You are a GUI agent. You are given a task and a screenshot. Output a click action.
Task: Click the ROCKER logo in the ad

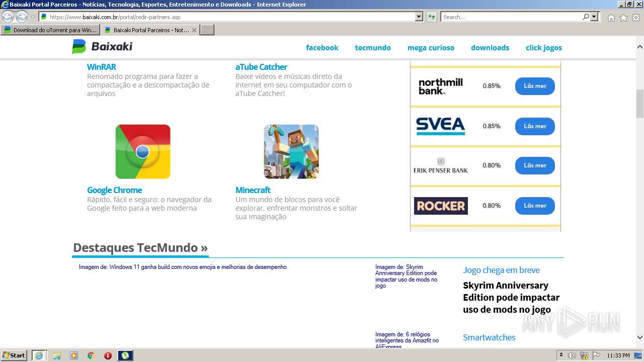441,206
